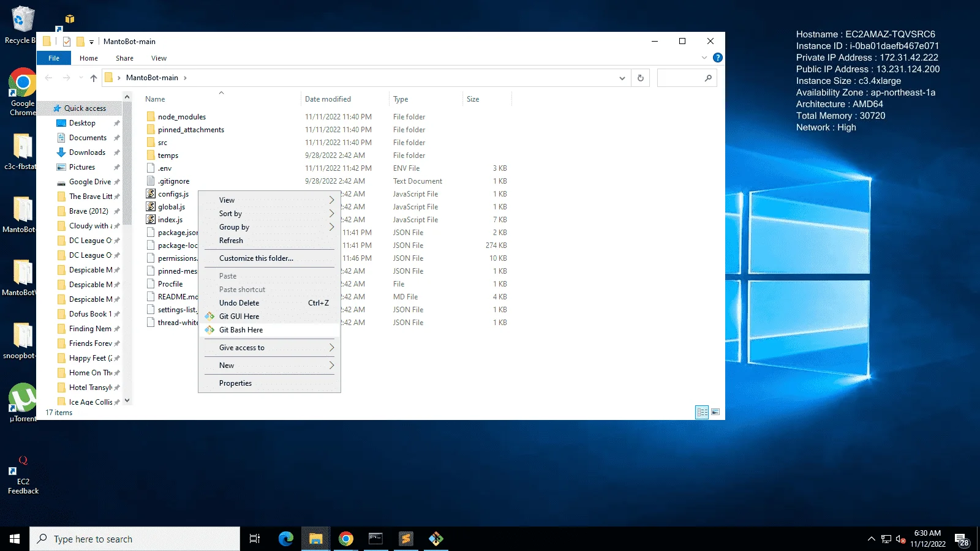Expand the Group by submenu
This screenshot has height=551, width=980.
click(x=269, y=227)
